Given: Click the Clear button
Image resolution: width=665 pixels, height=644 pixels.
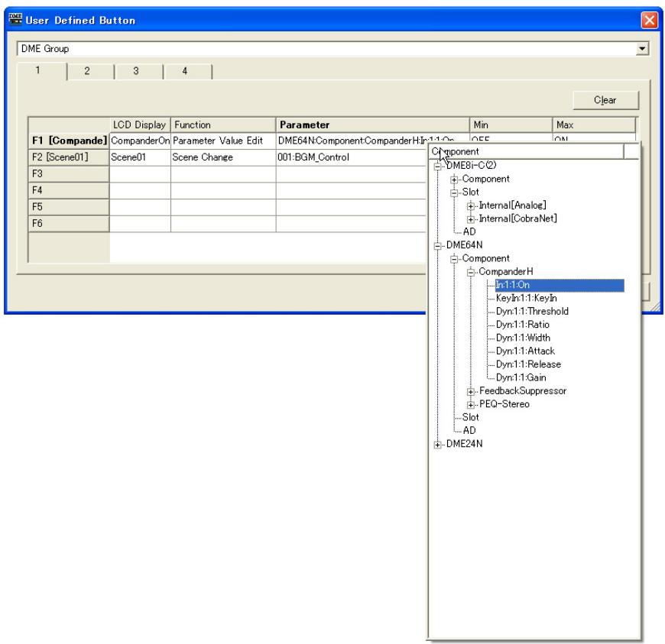Looking at the screenshot, I should click(605, 100).
